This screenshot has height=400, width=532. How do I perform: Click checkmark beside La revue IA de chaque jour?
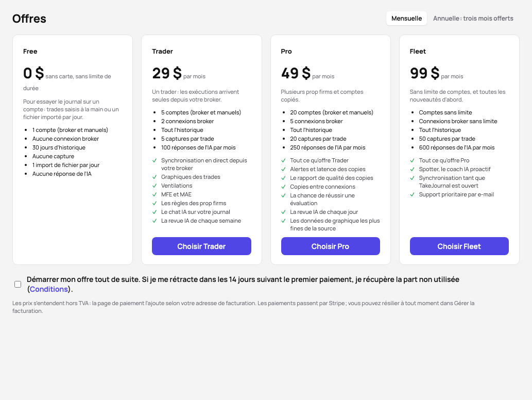pyautogui.click(x=284, y=212)
